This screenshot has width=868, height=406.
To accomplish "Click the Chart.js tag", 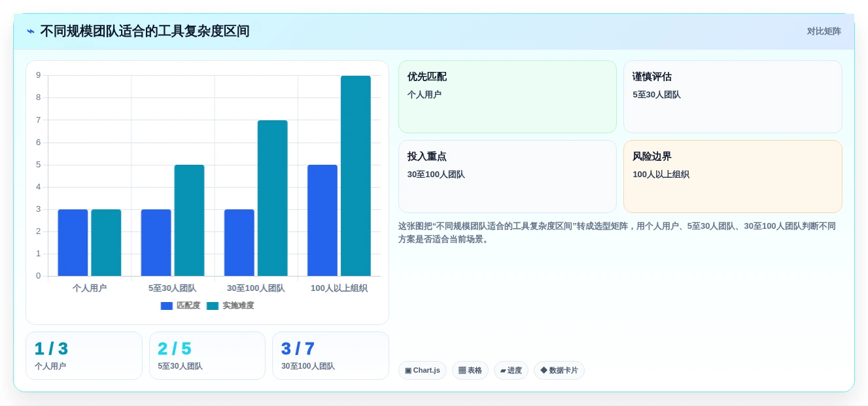I will tap(423, 371).
